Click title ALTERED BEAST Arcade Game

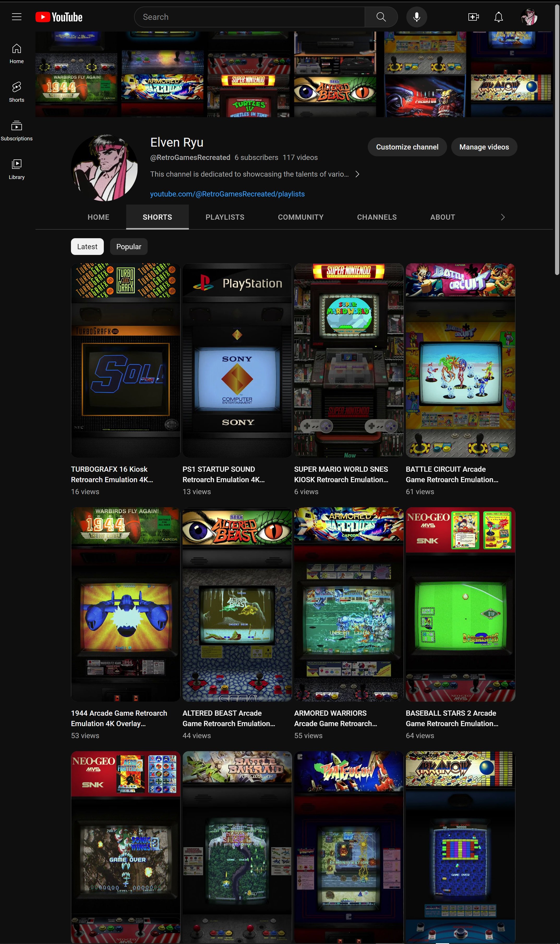click(x=229, y=718)
